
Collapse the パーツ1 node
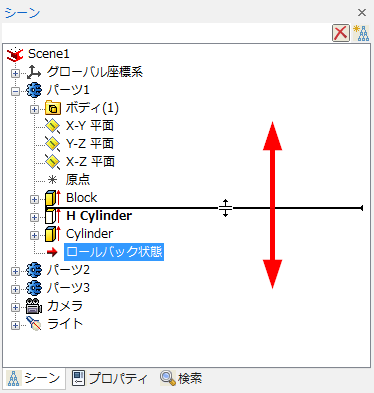(15, 91)
